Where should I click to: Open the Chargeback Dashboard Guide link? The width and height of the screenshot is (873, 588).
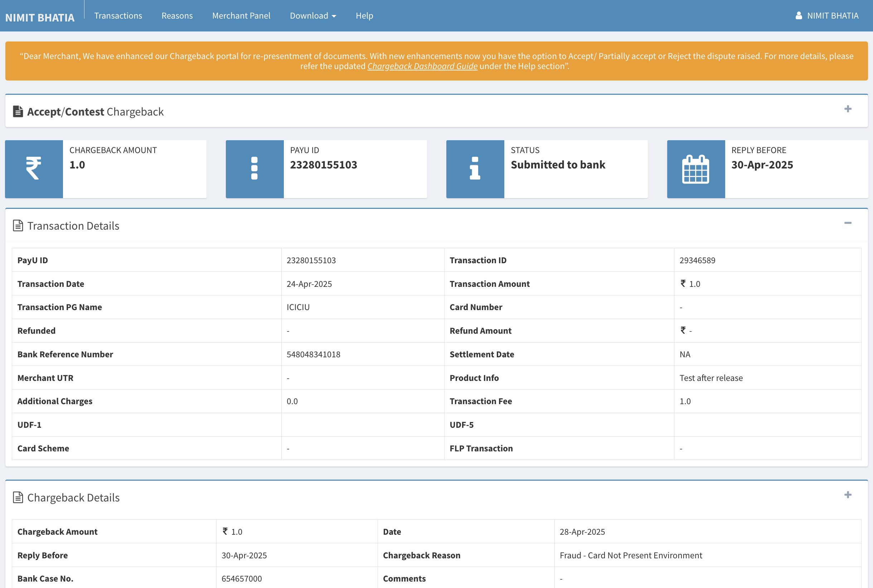(422, 67)
